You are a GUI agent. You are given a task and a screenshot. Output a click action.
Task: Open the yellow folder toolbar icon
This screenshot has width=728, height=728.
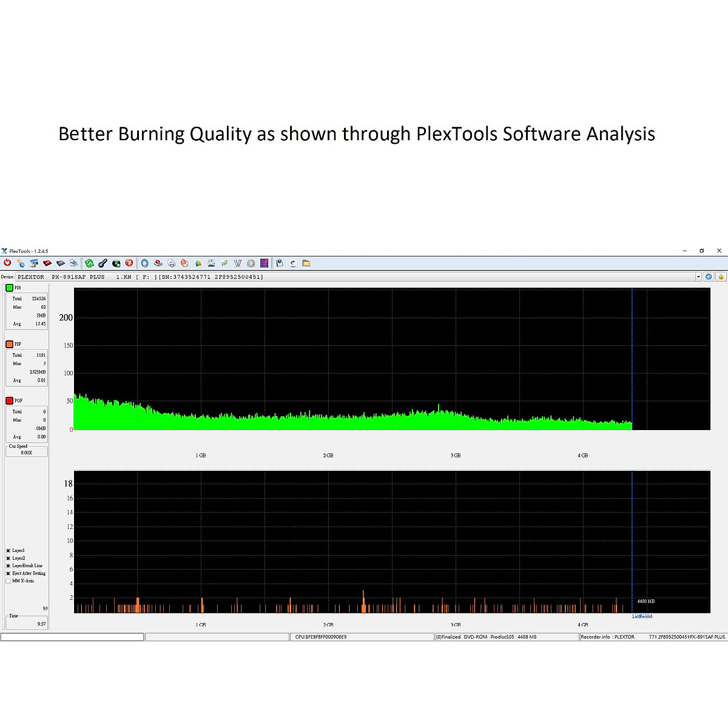(x=306, y=263)
